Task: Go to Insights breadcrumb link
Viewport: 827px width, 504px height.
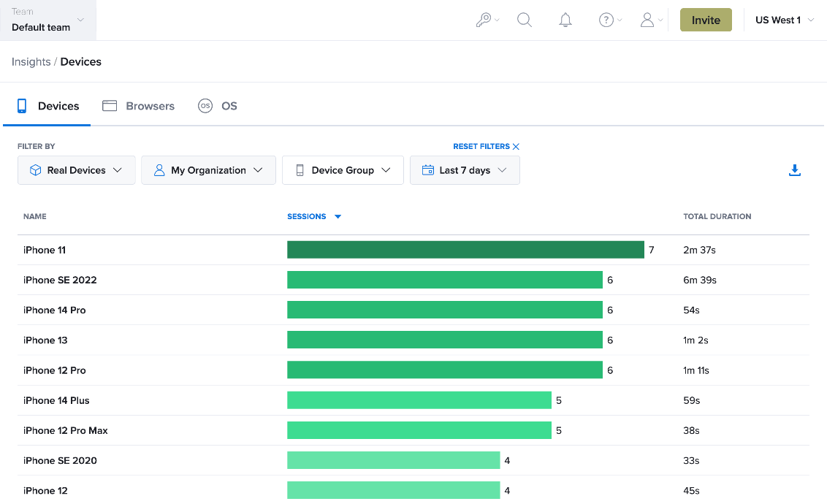Action: pos(31,61)
